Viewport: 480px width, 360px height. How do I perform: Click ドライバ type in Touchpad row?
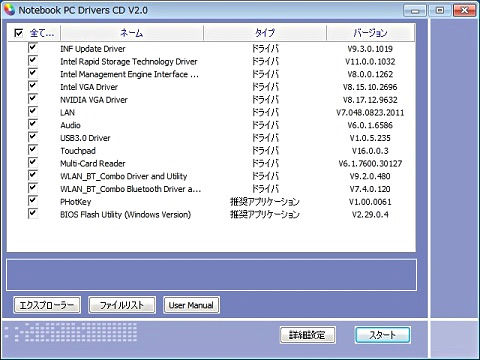[265, 151]
